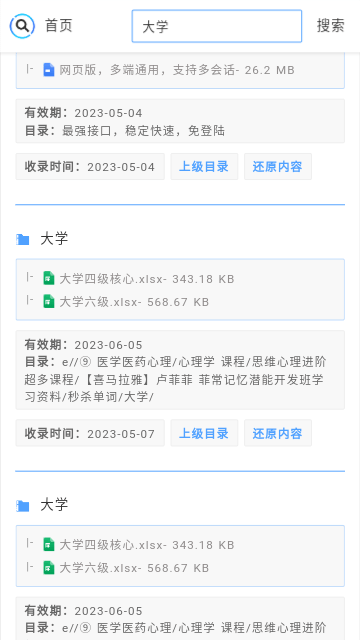Click spreadsheet icon for first 大学四级核心.xlsx
Viewport: 360px width, 640px height.
click(49, 279)
